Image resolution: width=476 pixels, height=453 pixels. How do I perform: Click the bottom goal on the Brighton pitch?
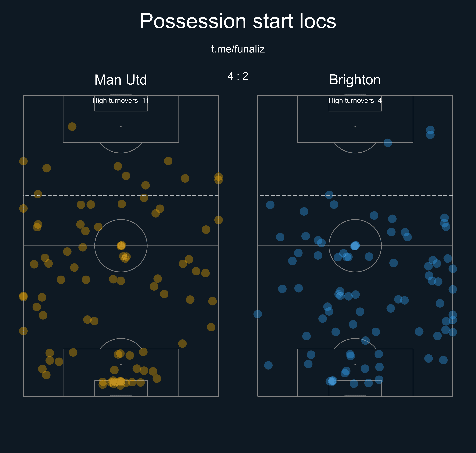pyautogui.click(x=355, y=396)
